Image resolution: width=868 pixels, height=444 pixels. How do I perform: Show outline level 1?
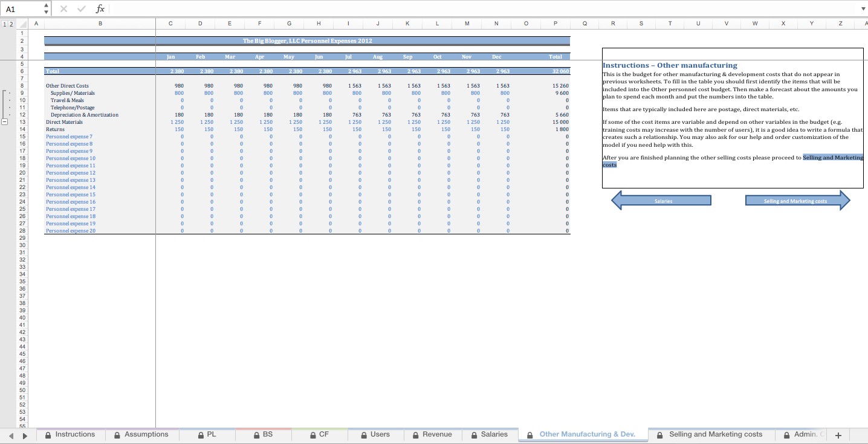(4, 24)
